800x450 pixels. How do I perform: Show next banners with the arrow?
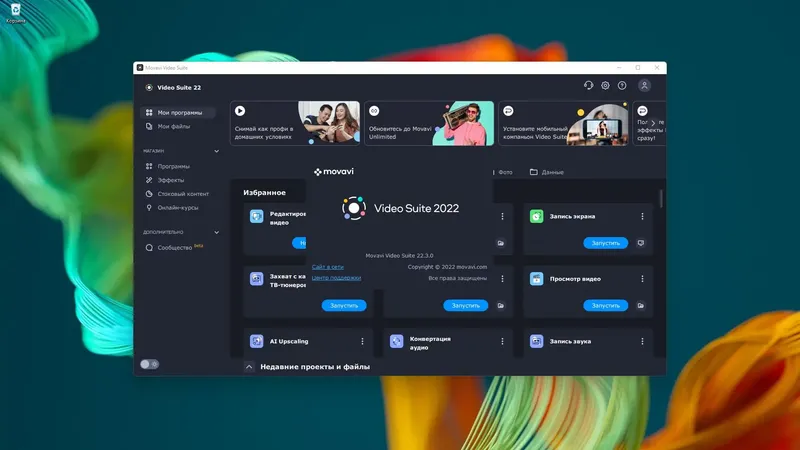pos(653,123)
